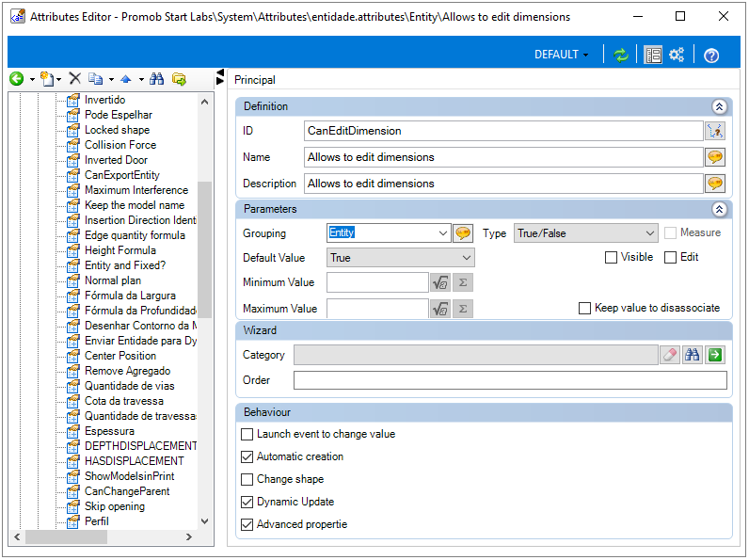Uncheck Automatic creation
749x560 pixels.
(x=247, y=457)
